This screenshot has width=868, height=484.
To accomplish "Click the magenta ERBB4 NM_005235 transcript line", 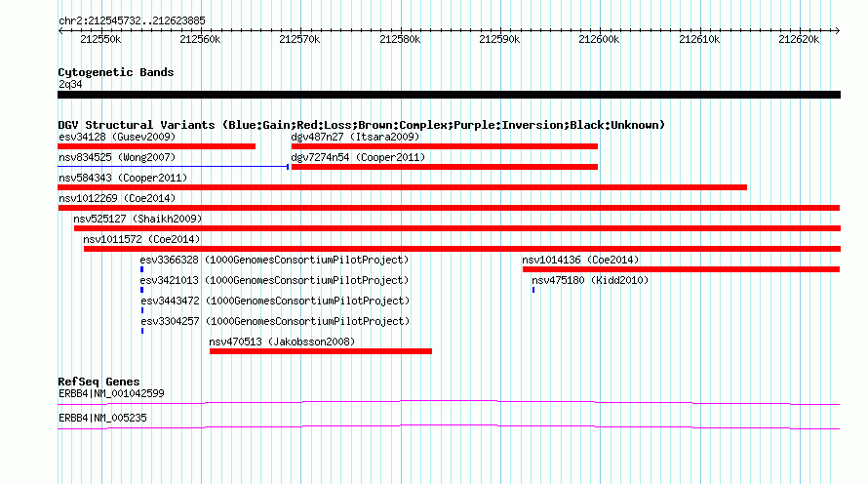I will point(449,427).
